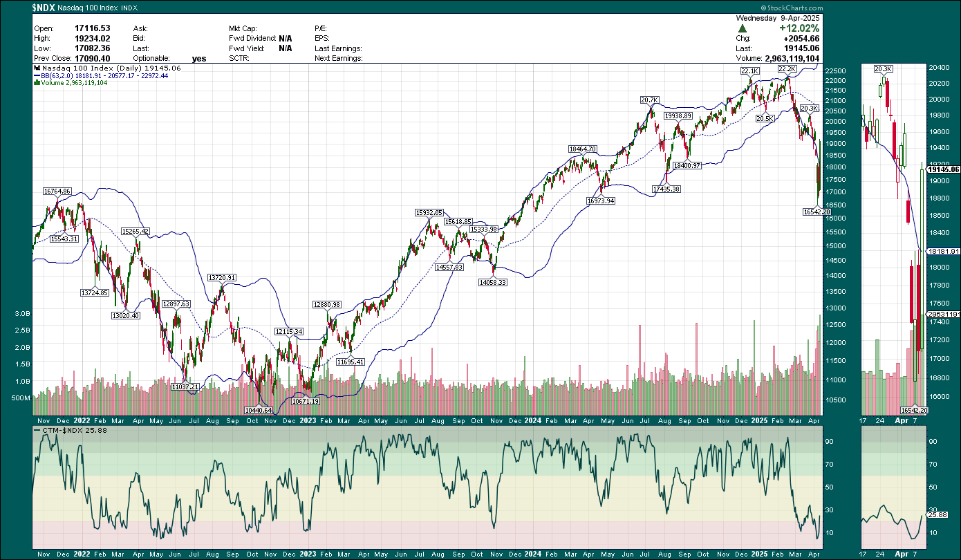Click the 15932.05 peak price label
The height and width of the screenshot is (560, 961).
coord(429,213)
